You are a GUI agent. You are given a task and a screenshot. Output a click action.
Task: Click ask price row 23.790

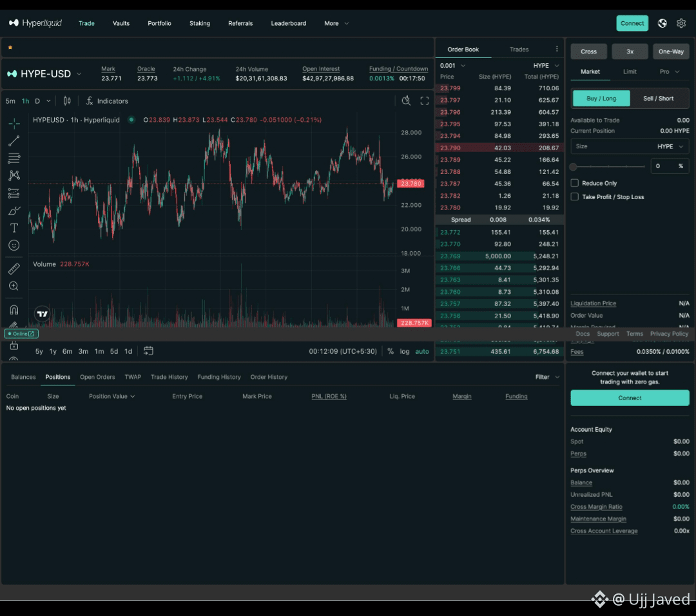pyautogui.click(x=499, y=148)
